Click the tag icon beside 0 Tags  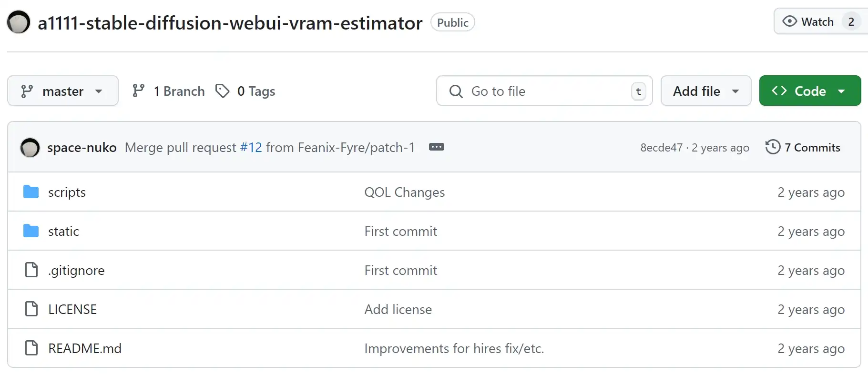coord(222,91)
